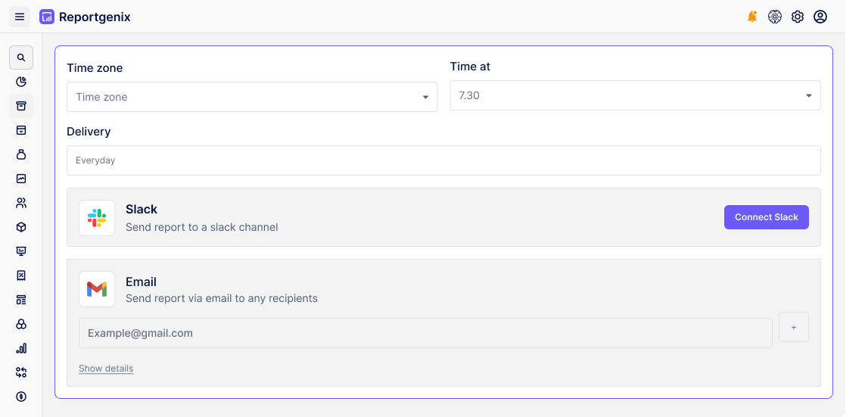Viewport: 868px width, 417px height.
Task: Open the 3D box sidebar icon
Action: 21,227
